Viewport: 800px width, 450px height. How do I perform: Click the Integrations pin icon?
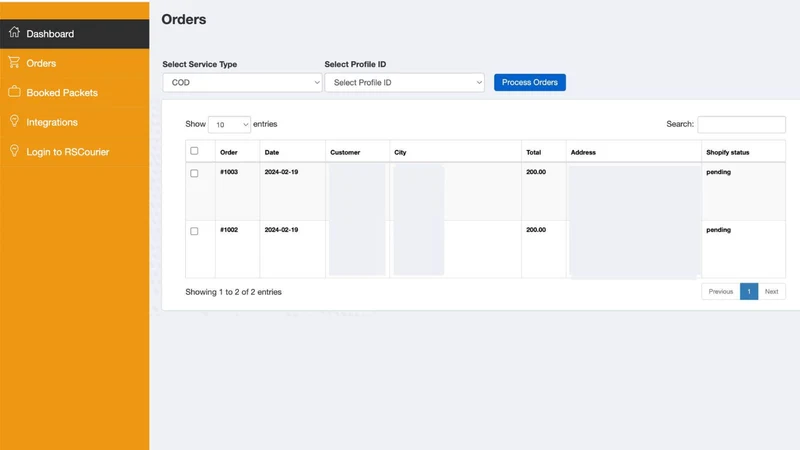coord(14,121)
